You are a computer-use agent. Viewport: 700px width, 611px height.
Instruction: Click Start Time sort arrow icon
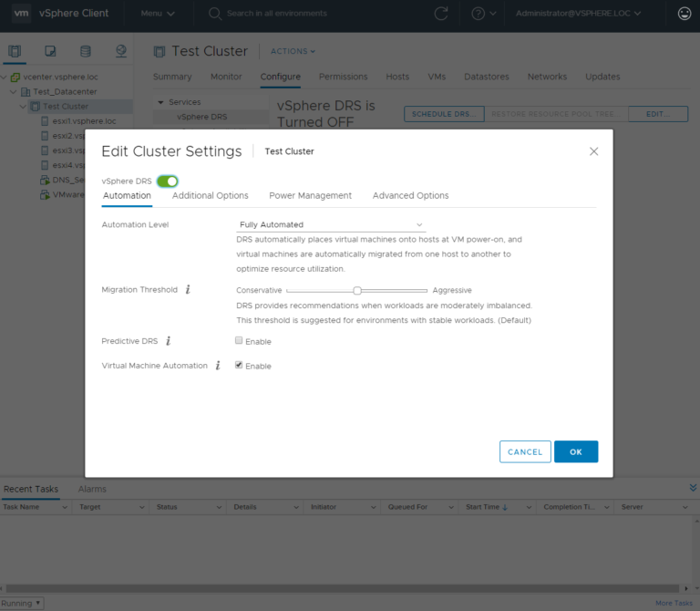pyautogui.click(x=505, y=507)
